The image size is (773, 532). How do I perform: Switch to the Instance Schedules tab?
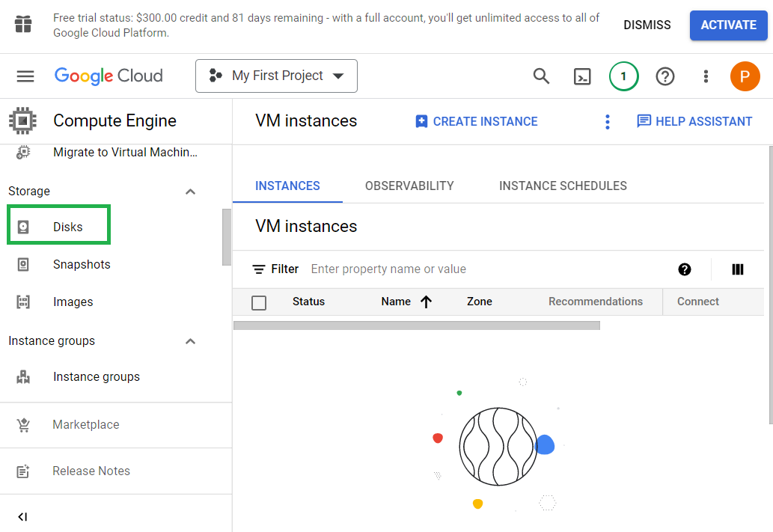pos(563,186)
